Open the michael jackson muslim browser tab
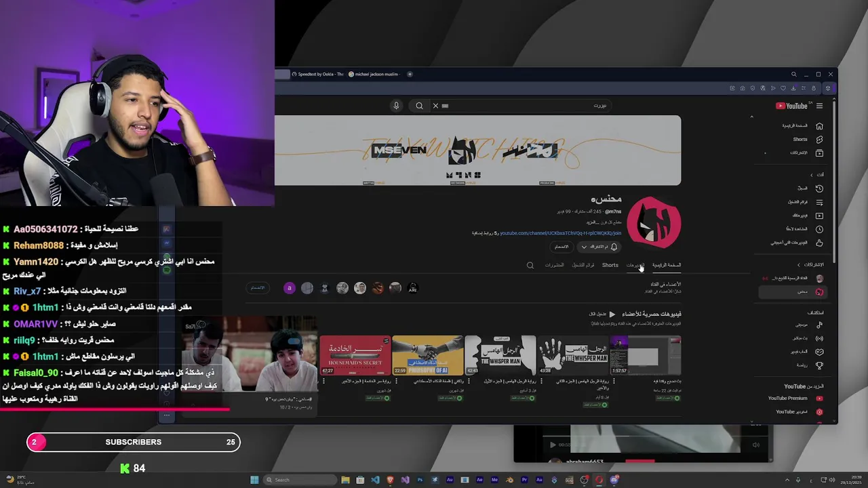The height and width of the screenshot is (488, 868). (x=375, y=74)
